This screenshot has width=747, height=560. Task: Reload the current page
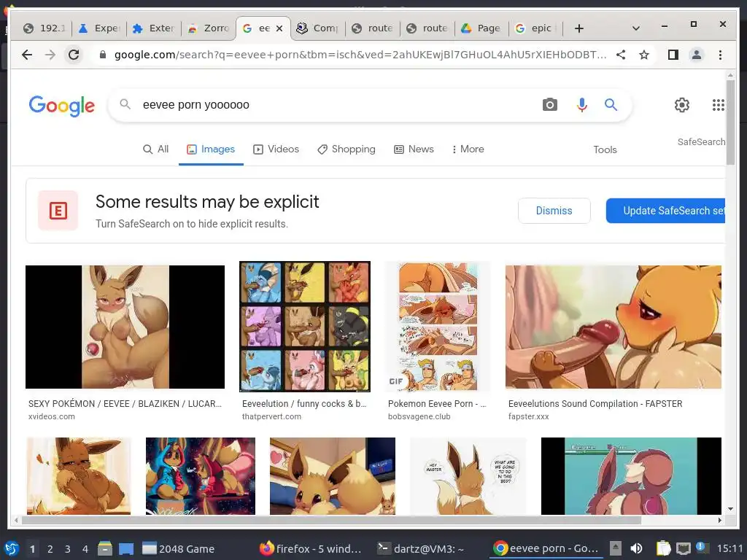click(x=74, y=55)
